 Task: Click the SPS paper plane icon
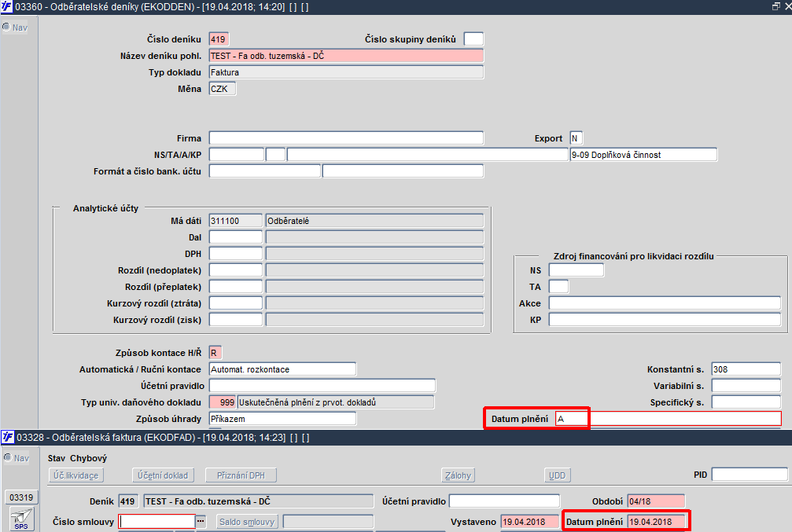pyautogui.click(x=21, y=519)
